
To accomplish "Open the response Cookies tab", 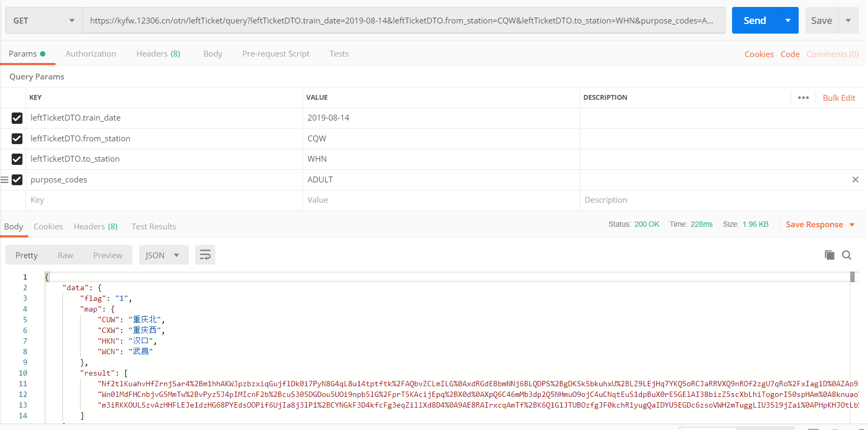I will pyautogui.click(x=48, y=227).
